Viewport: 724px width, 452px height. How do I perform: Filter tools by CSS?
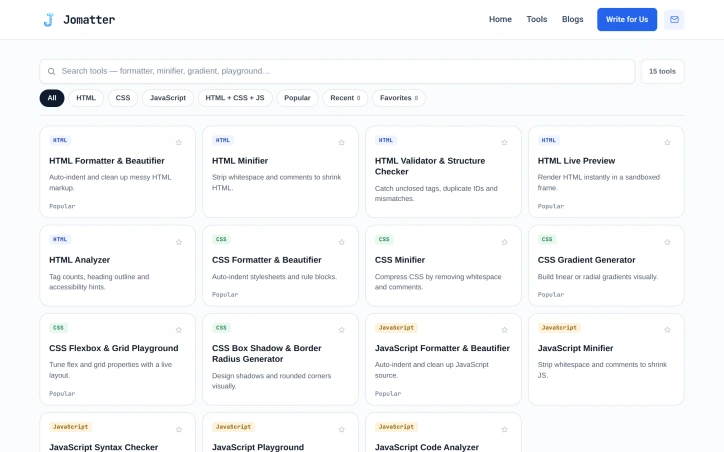(x=123, y=98)
